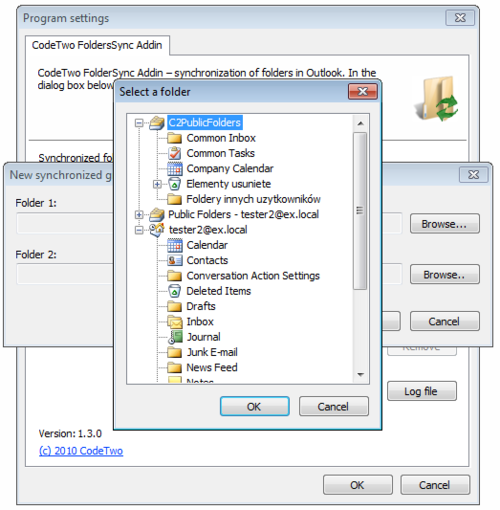This screenshot has height=510, width=500.
Task: Open the (c) 2010 CodeTwo link
Action: click(x=81, y=451)
